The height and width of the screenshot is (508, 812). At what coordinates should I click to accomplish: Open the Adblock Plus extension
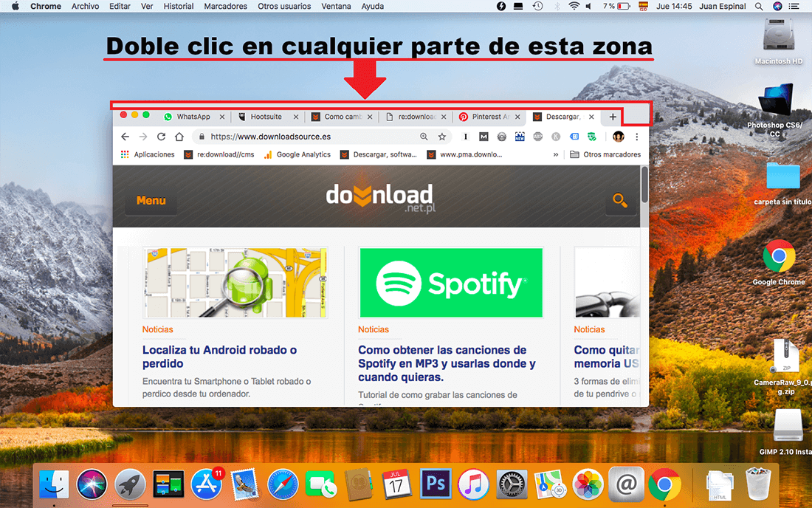coord(537,137)
